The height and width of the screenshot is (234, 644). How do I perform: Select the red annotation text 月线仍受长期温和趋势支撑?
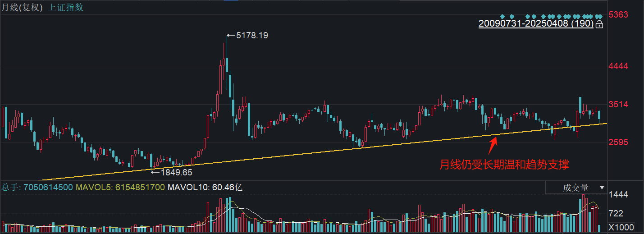504,165
